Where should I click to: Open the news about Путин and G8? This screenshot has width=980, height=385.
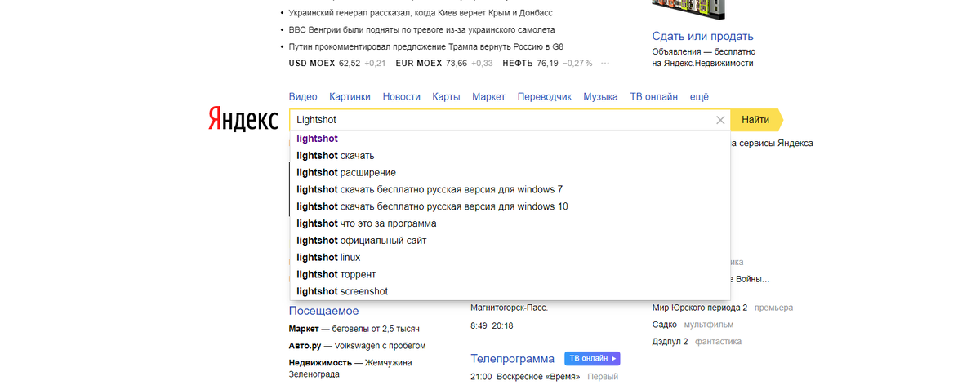click(x=426, y=47)
